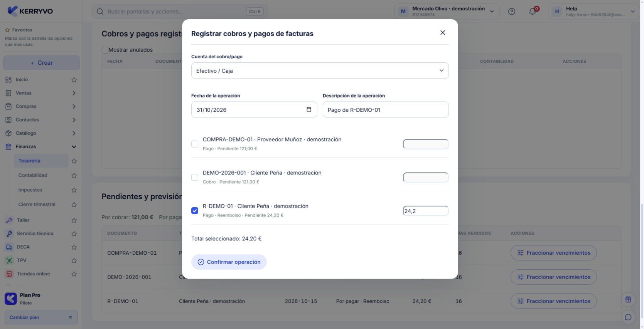Star the TPV option

point(74,261)
